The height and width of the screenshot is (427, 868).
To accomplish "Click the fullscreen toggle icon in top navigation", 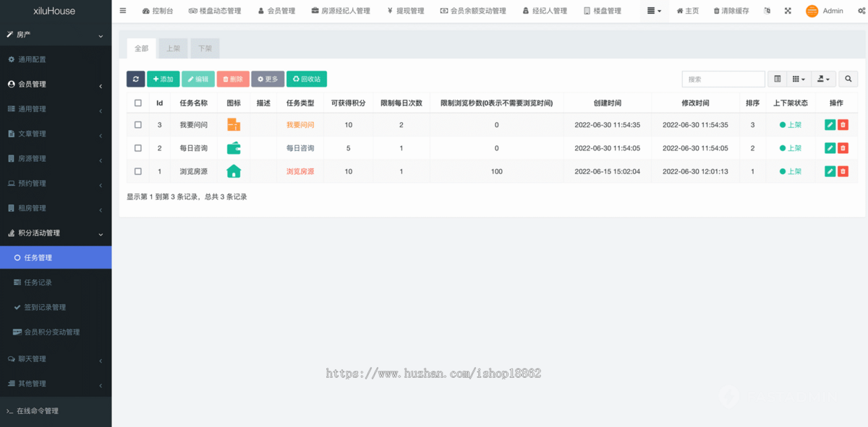I will pos(788,10).
